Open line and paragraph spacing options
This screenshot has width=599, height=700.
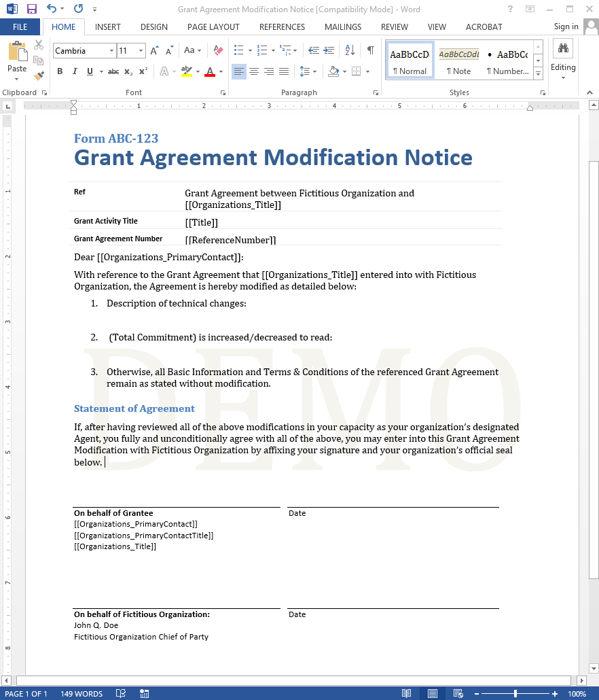(308, 71)
